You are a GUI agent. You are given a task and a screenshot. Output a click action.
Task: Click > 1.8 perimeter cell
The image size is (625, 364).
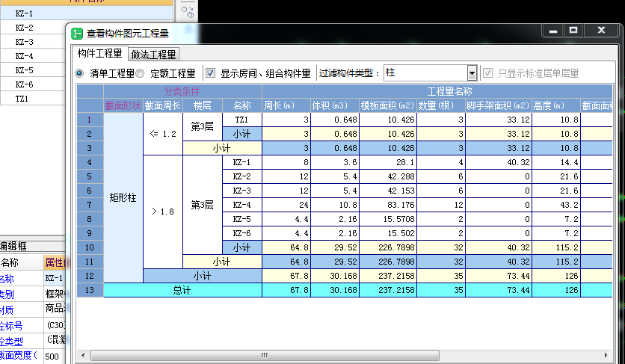163,212
